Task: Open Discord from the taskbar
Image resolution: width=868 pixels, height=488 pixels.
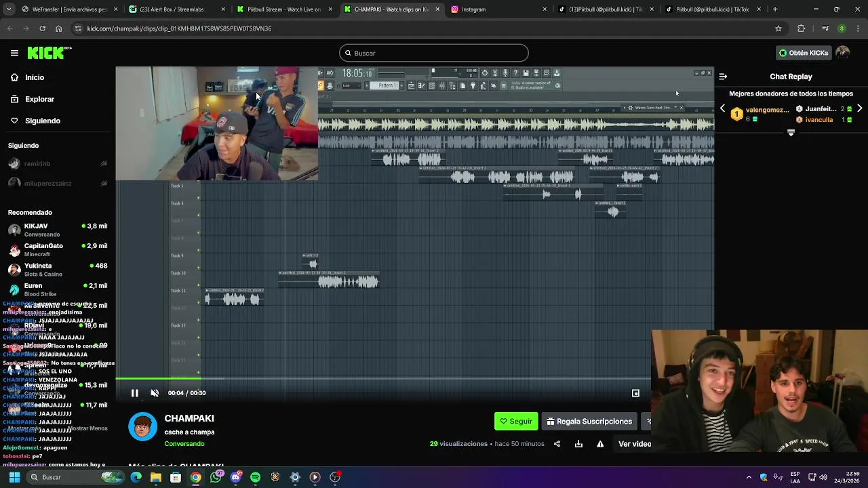Action: pyautogui.click(x=235, y=477)
